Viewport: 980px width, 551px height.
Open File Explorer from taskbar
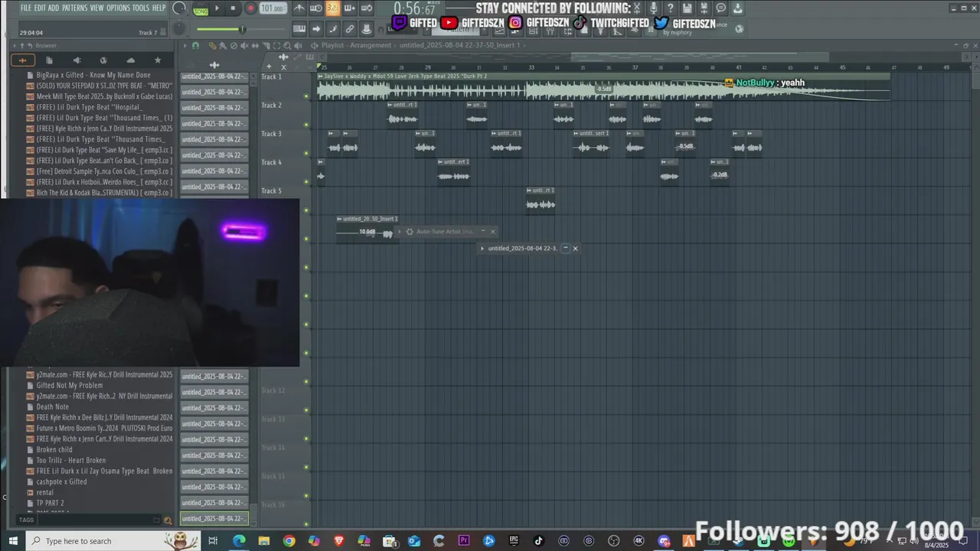click(x=263, y=541)
